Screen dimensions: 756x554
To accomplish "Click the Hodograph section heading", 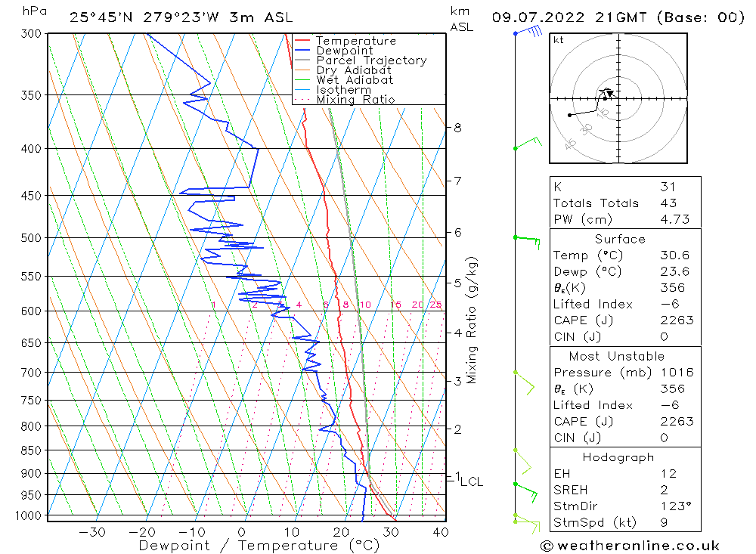I will [x=618, y=457].
